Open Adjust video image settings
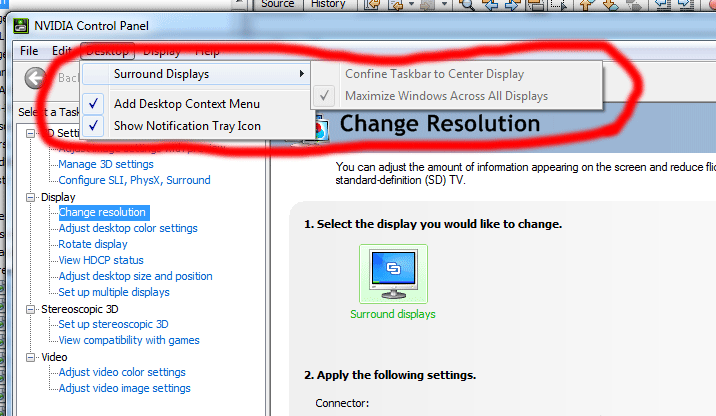The image size is (716, 416). (x=124, y=388)
